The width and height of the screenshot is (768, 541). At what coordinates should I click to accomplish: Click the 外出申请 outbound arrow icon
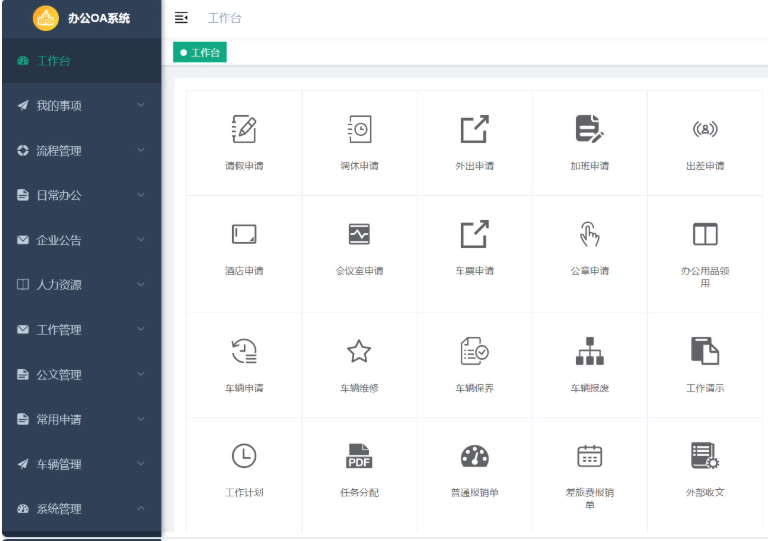click(x=475, y=129)
